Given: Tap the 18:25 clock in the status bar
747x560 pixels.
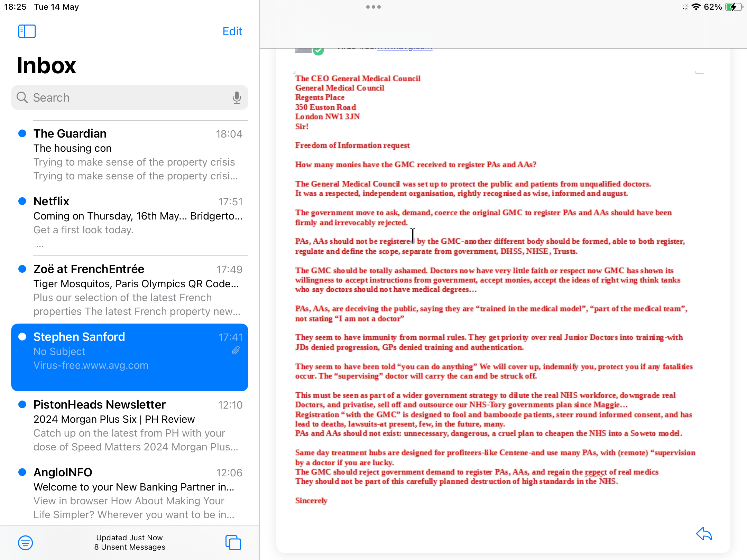Looking at the screenshot, I should point(15,7).
